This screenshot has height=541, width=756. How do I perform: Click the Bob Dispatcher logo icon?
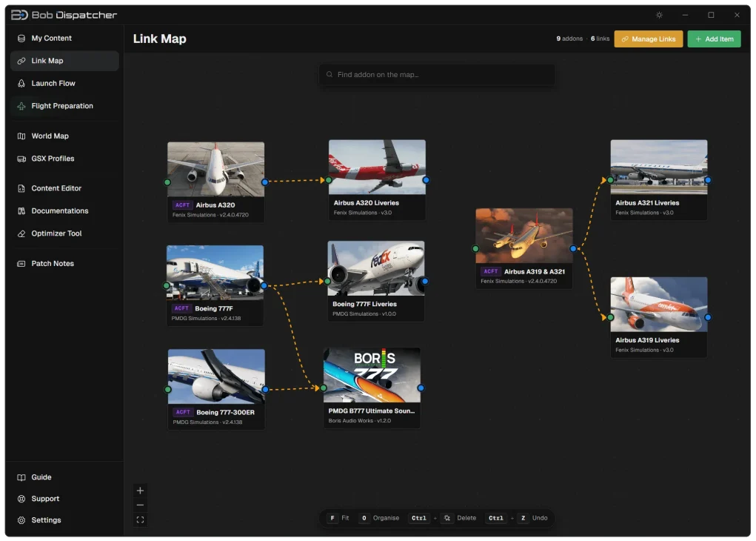tap(19, 15)
